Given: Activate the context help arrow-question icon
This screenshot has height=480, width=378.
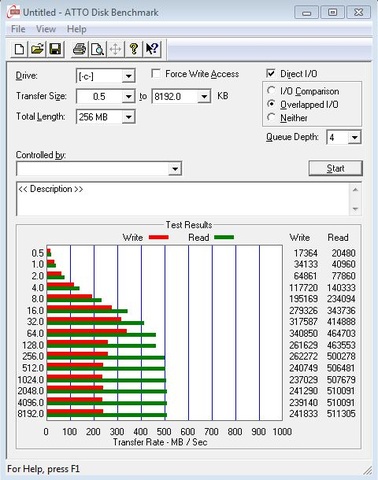Looking at the screenshot, I should coord(152,49).
